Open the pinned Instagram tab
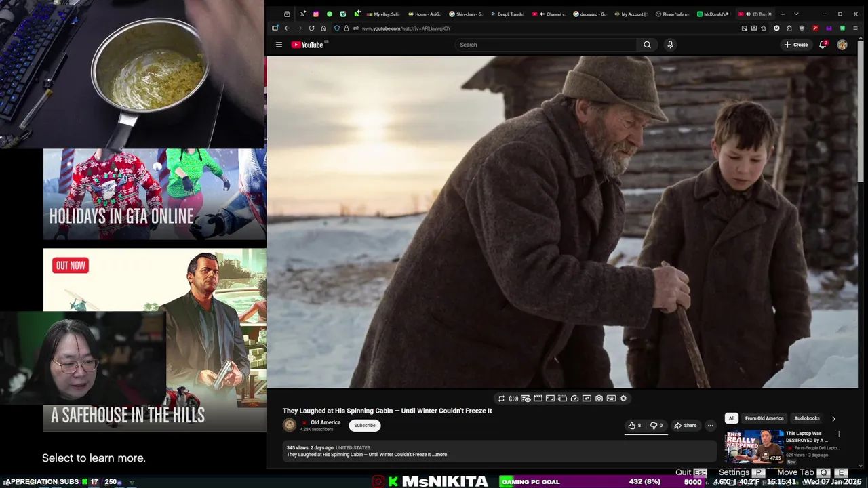 [315, 14]
